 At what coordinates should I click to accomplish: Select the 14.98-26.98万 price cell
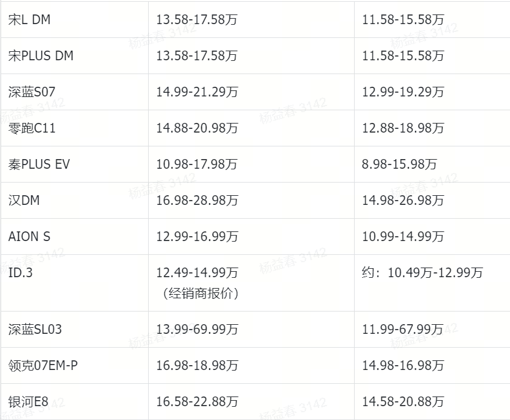[403, 201]
